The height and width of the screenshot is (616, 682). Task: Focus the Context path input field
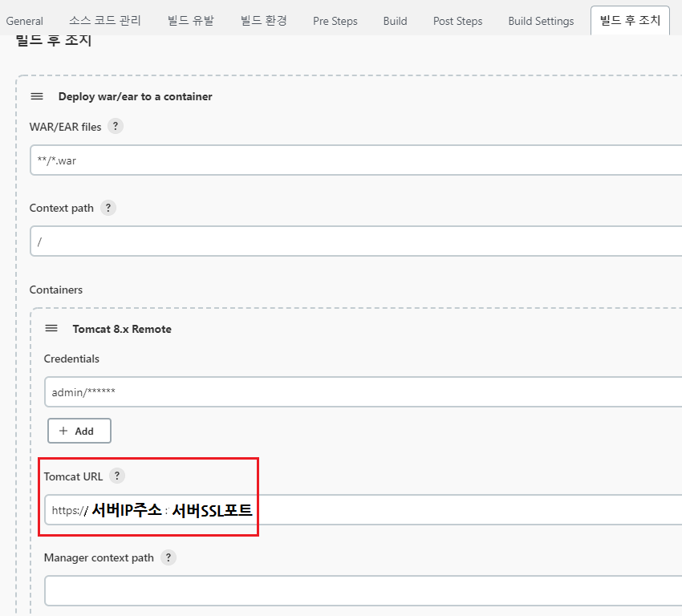click(355, 241)
